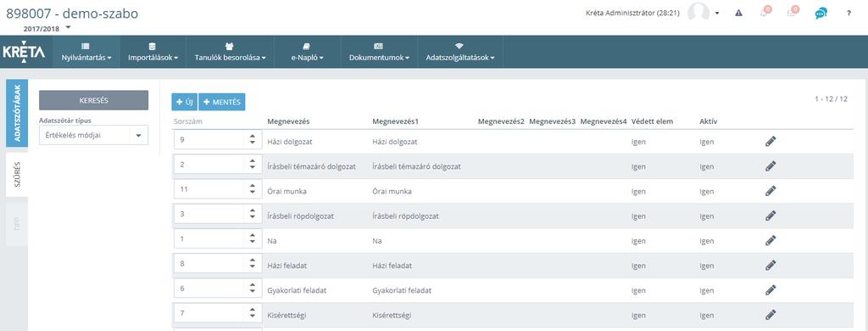Image resolution: width=868 pixels, height=331 pixels.
Task: Click Kréta Adminisztrátor user name
Action: 632,14
